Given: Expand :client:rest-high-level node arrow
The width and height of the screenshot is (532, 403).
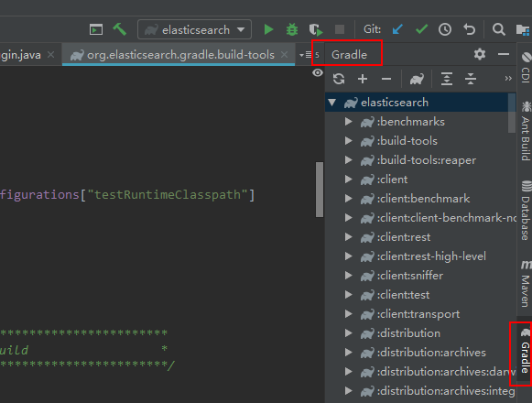Looking at the screenshot, I should pyautogui.click(x=349, y=256).
